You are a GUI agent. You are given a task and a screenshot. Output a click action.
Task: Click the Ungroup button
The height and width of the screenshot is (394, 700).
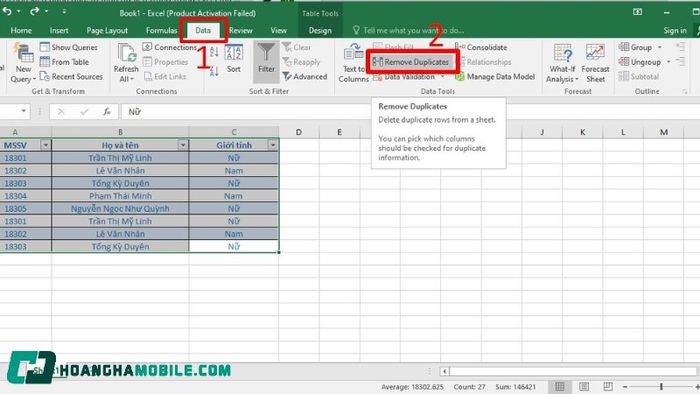pos(640,62)
